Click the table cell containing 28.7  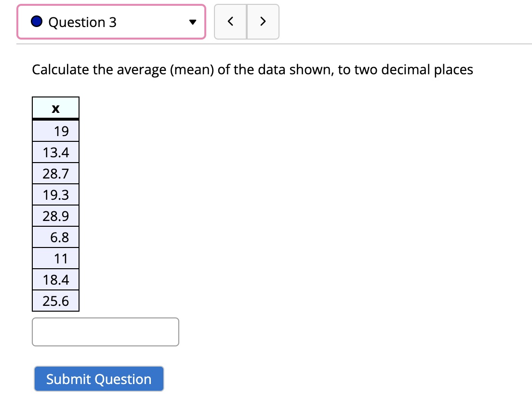click(55, 173)
